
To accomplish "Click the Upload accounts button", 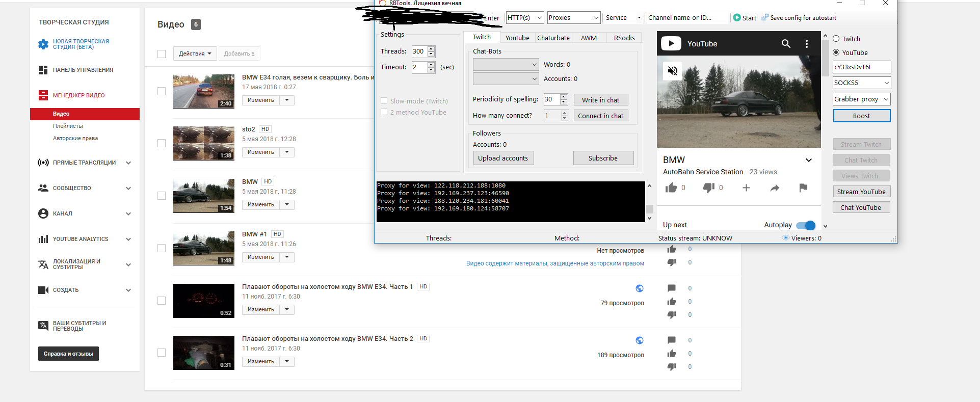I will coord(502,158).
